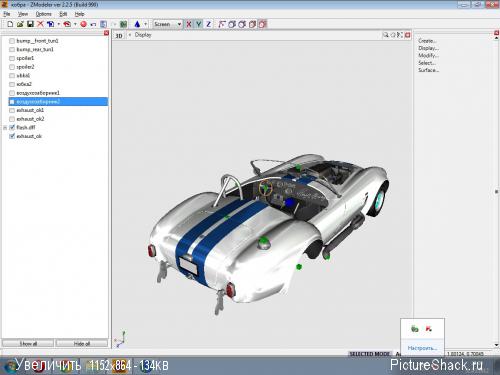Click the Hide all button
Viewport: 500px width, 375px height.
[x=82, y=343]
